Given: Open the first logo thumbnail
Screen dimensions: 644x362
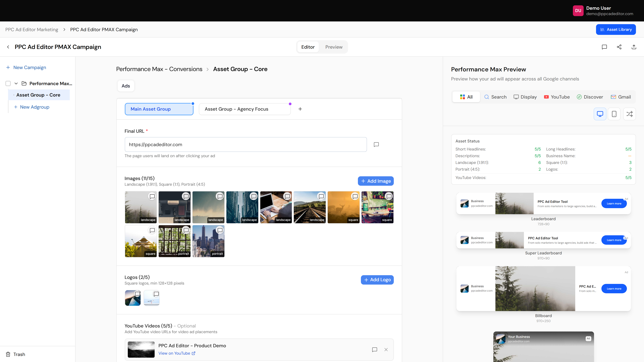Looking at the screenshot, I should coord(132,298).
